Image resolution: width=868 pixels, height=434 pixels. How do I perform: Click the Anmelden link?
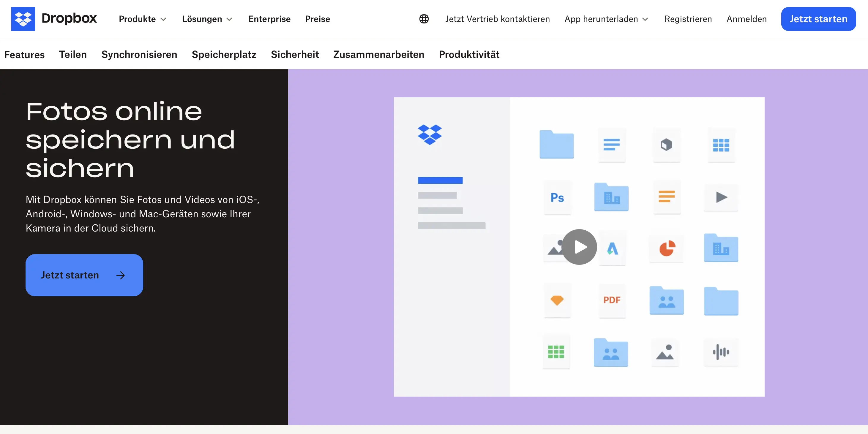tap(747, 19)
